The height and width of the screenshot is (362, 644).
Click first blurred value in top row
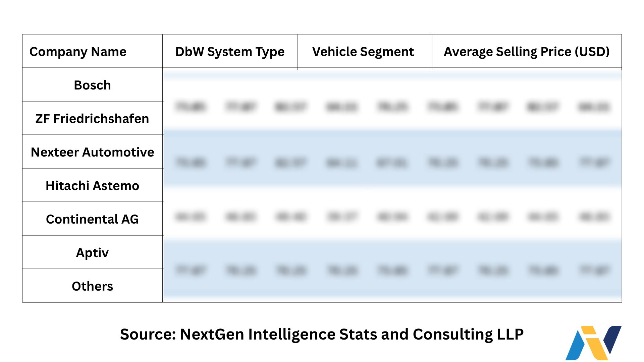point(191,107)
